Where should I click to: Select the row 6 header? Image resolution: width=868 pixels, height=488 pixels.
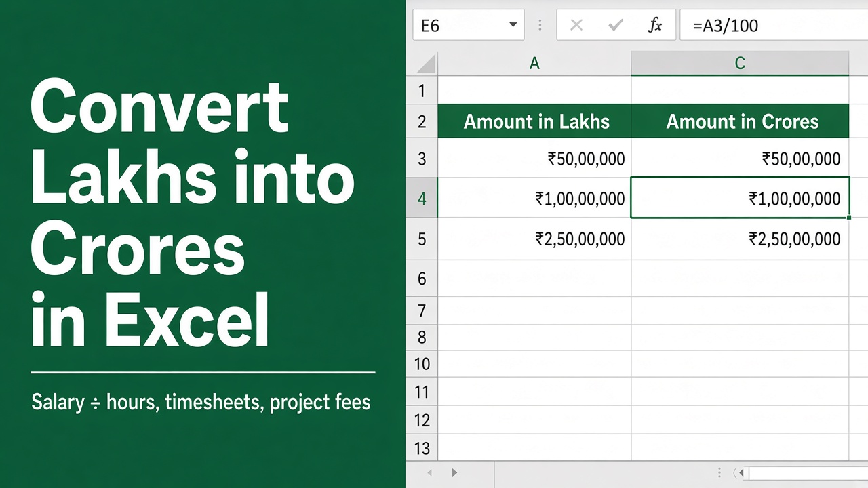click(422, 278)
